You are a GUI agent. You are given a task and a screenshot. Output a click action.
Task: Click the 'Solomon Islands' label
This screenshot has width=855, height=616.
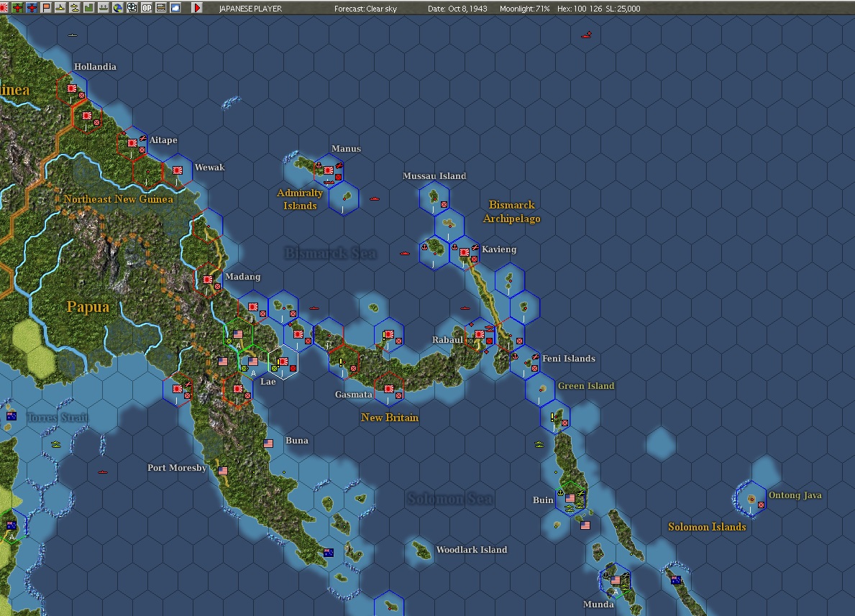(x=707, y=527)
